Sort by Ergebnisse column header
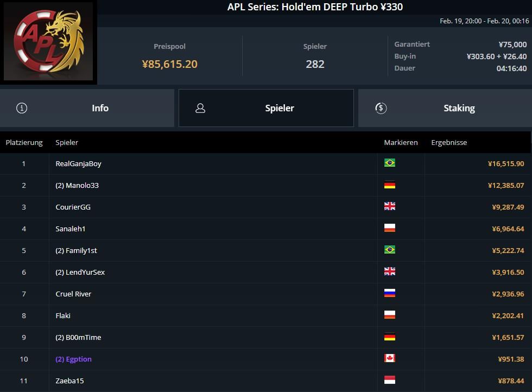532x392 pixels. pos(449,142)
